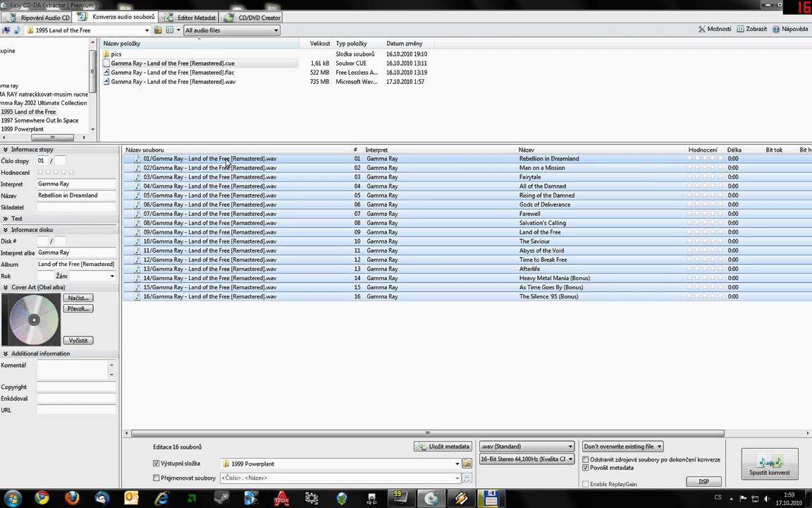Viewport: 812px width, 508px height.
Task: Toggle the Výstupní složka checkbox
Action: tap(156, 464)
